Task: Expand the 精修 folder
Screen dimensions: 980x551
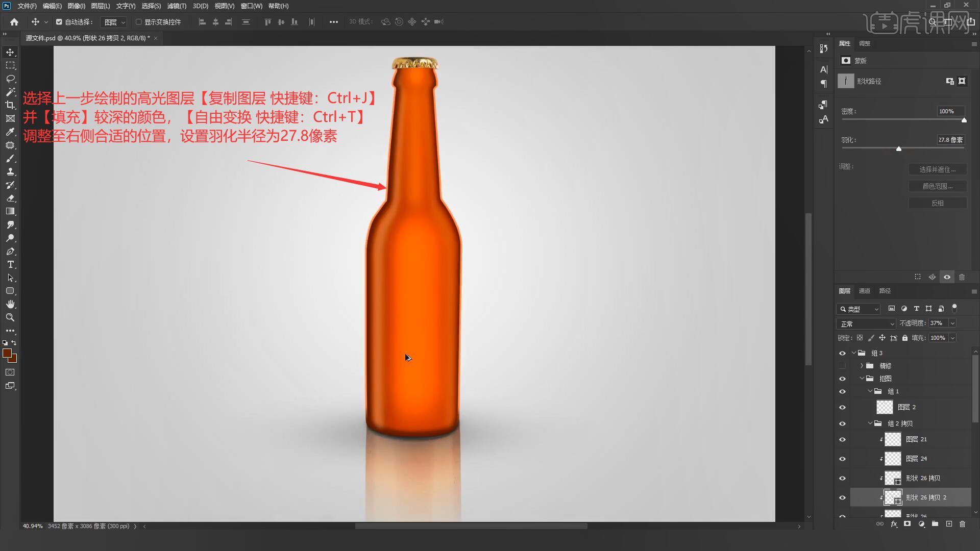Action: pyautogui.click(x=862, y=366)
